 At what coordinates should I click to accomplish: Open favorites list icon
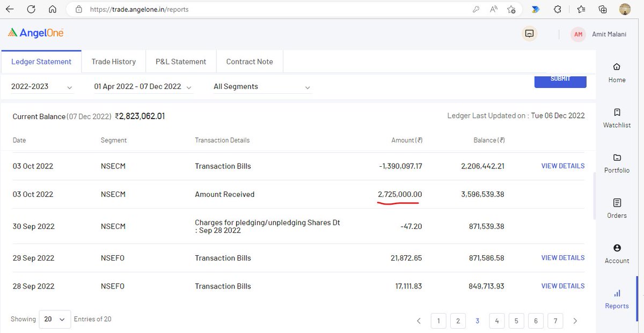click(581, 9)
